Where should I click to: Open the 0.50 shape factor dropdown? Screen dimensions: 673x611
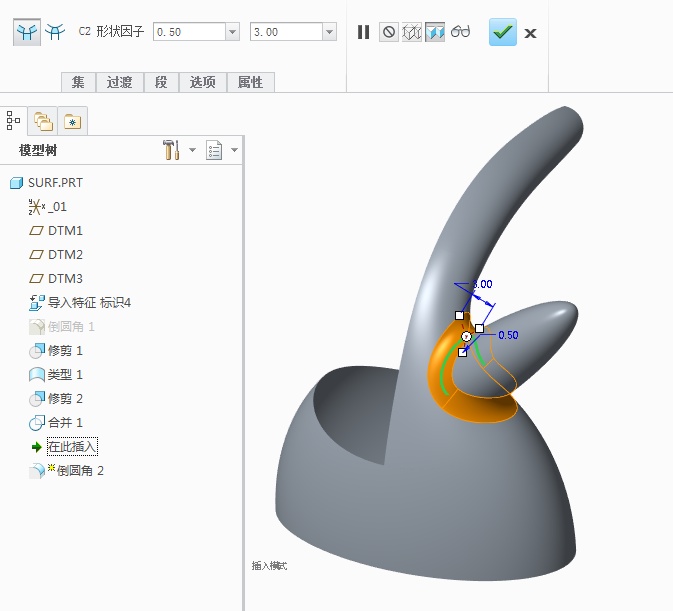click(x=233, y=32)
